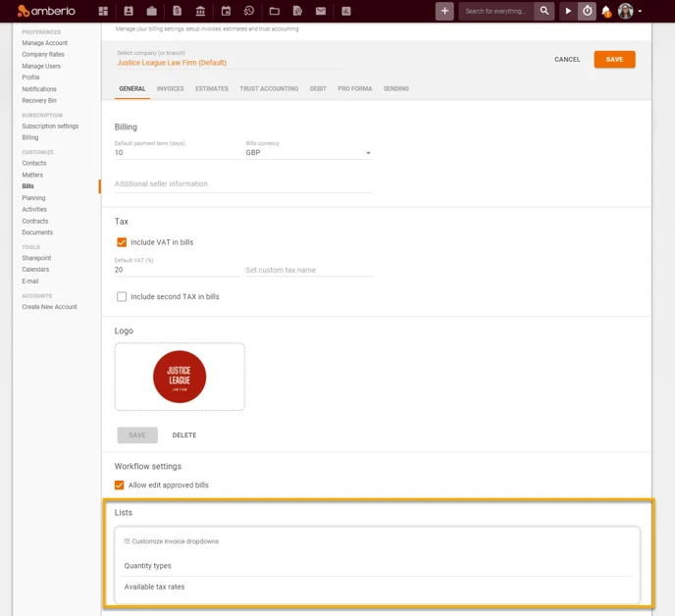
Task: Click the Customize invoice dropdowns list icon
Action: pos(127,541)
